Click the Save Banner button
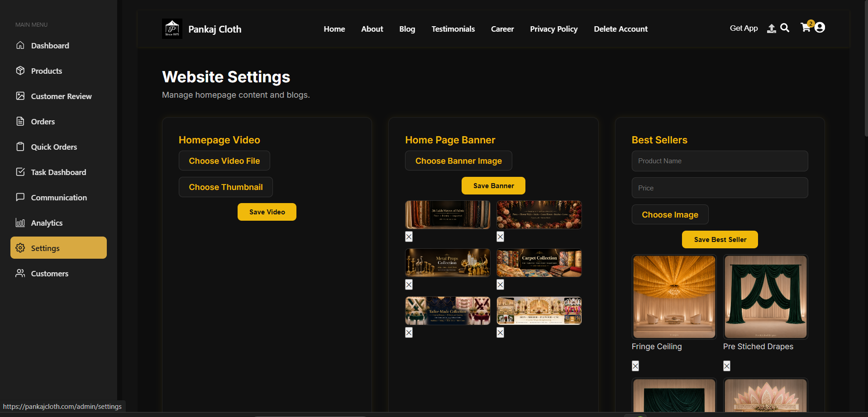 pos(494,185)
